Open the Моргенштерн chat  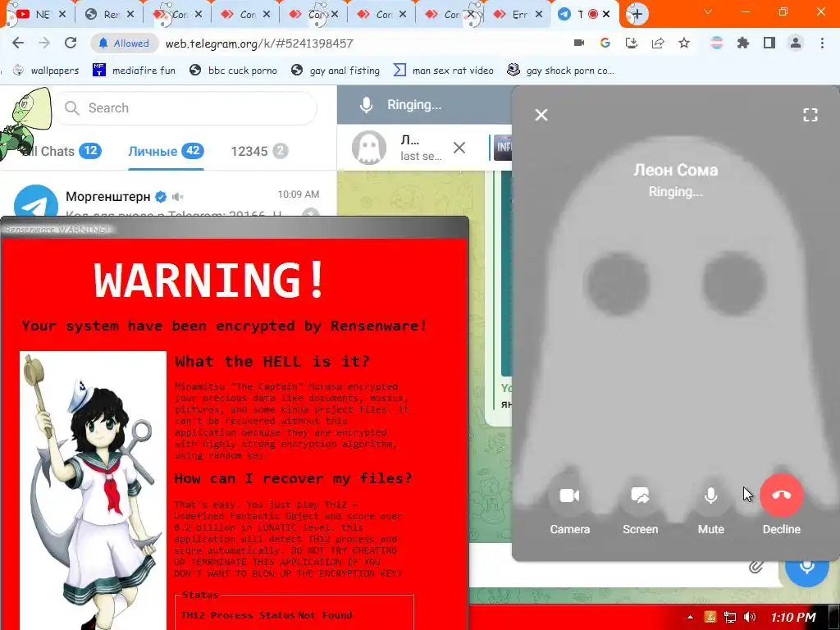click(168, 199)
